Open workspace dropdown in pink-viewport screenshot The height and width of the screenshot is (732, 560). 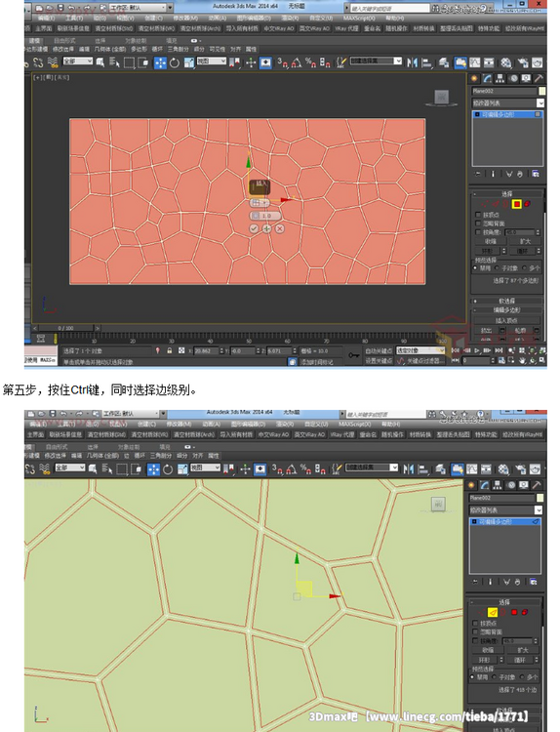tap(138, 8)
